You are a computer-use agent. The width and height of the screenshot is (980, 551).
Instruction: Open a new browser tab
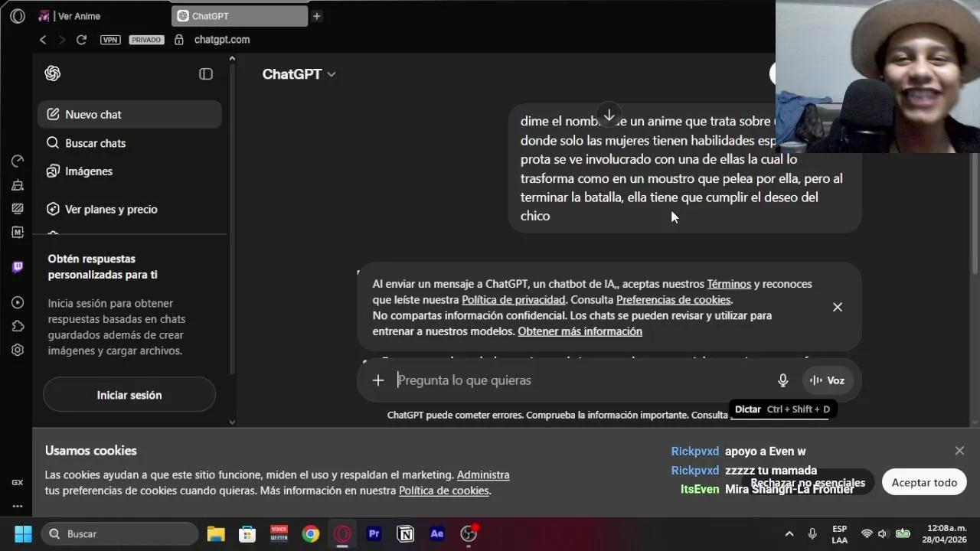pos(316,16)
